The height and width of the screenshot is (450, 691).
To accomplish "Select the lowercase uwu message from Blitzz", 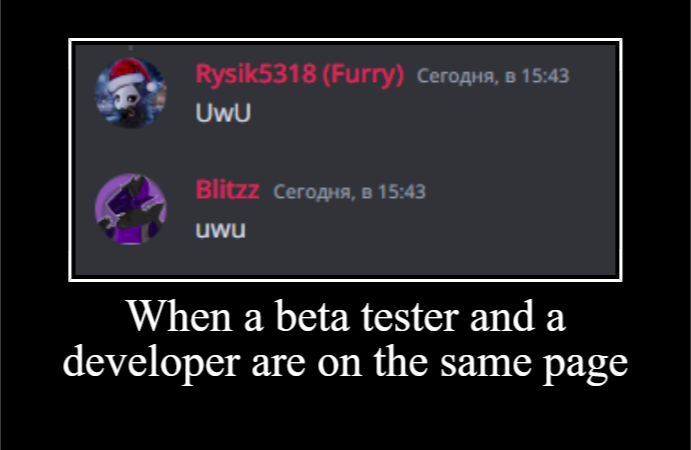I will coord(220,230).
